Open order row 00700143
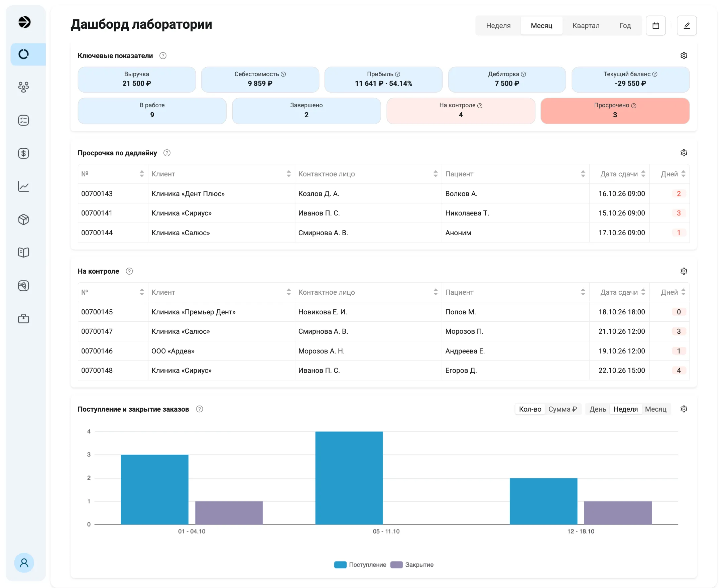The image size is (722, 588). (383, 193)
